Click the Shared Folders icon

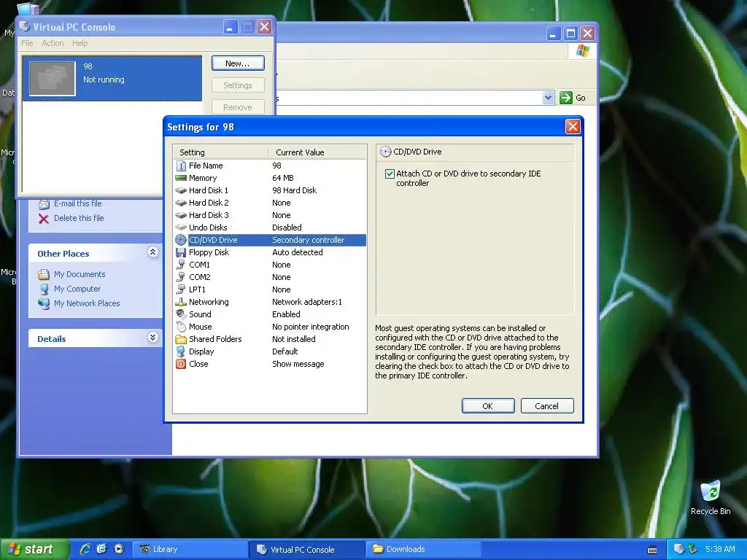(181, 339)
